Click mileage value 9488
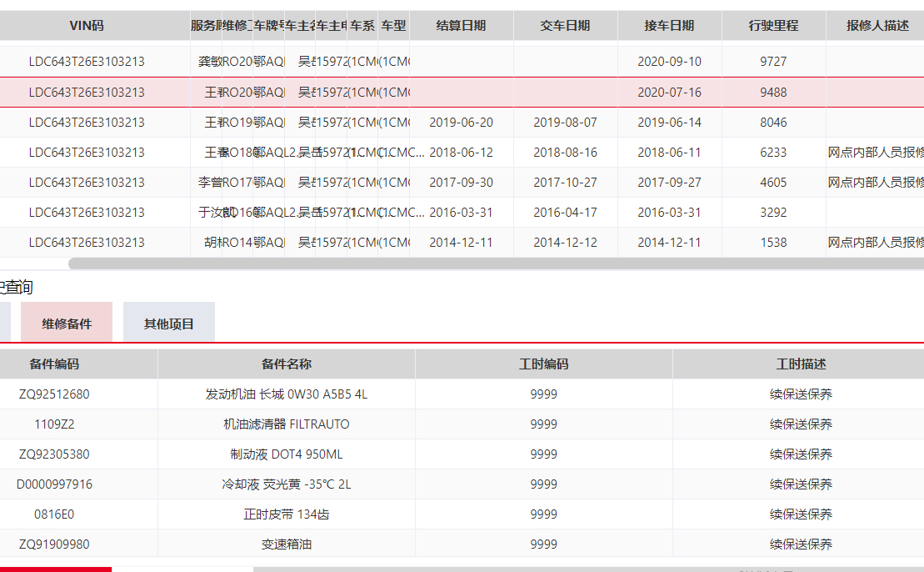The width and height of the screenshot is (924, 572). click(773, 92)
